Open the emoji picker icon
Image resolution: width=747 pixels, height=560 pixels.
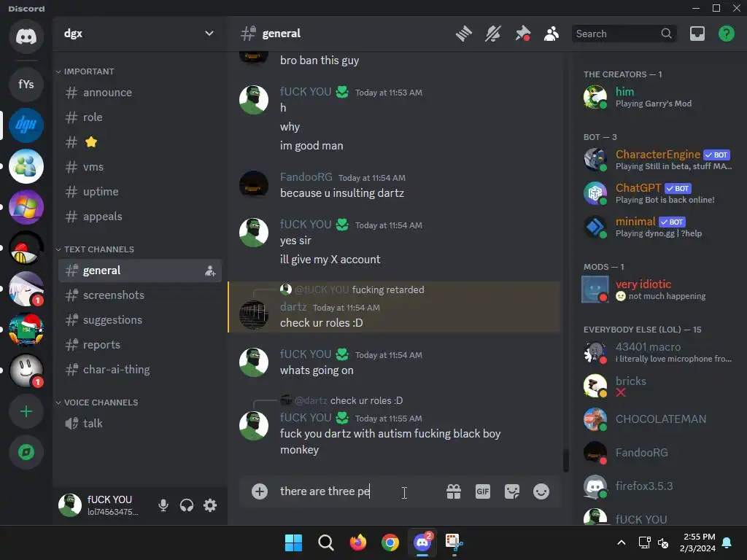[541, 491]
